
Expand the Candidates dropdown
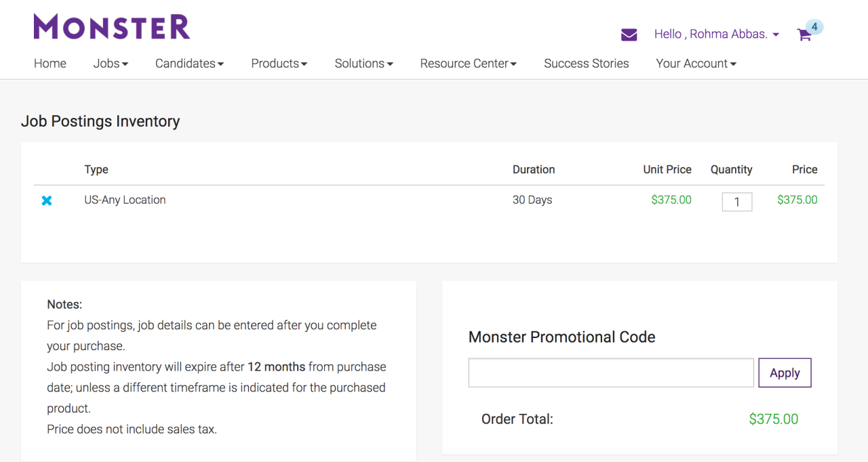pos(189,63)
